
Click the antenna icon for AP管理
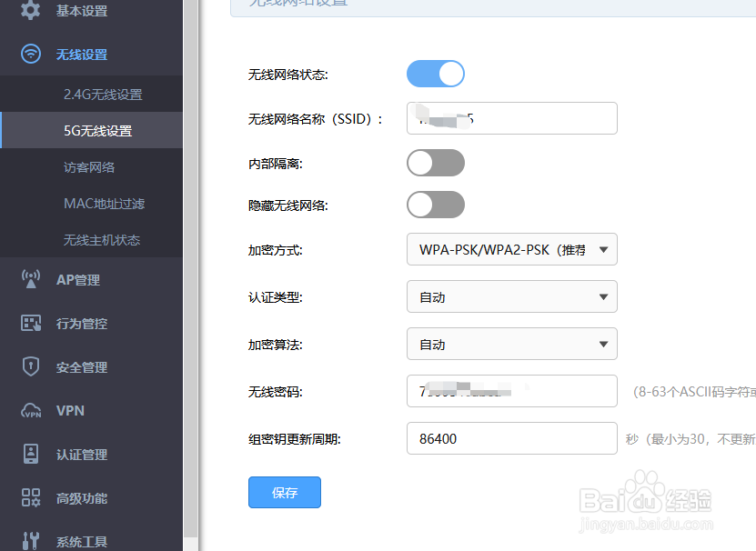pyautogui.click(x=31, y=279)
